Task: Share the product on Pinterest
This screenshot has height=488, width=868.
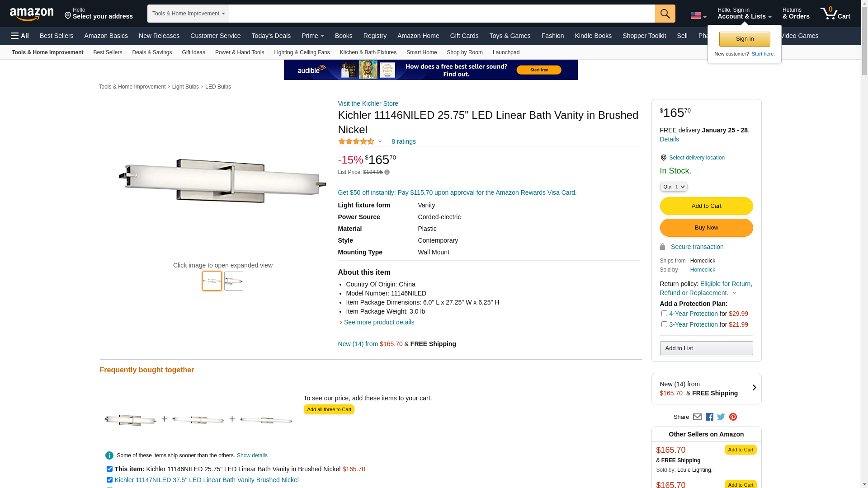Action: [733, 417]
